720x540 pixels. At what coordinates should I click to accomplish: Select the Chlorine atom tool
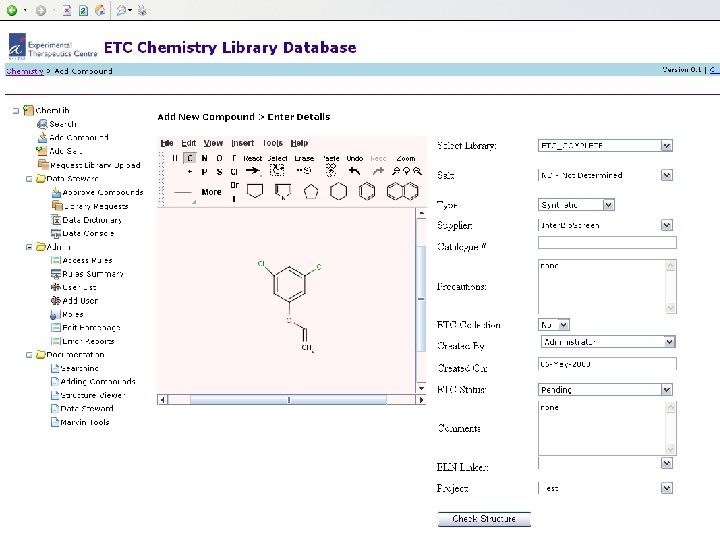(234, 172)
